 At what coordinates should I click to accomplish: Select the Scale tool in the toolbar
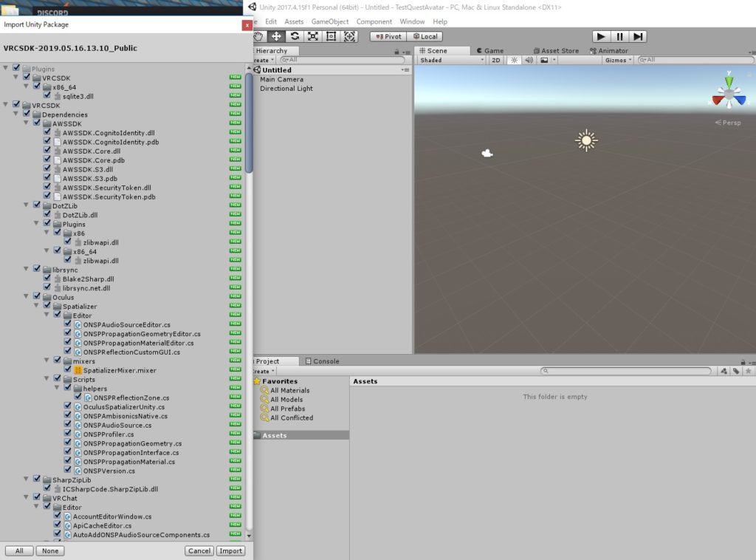point(313,36)
